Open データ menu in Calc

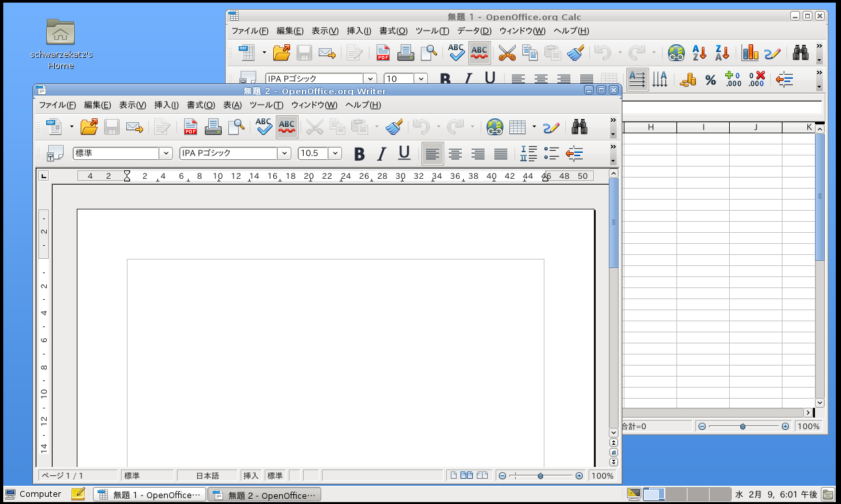coord(474,31)
